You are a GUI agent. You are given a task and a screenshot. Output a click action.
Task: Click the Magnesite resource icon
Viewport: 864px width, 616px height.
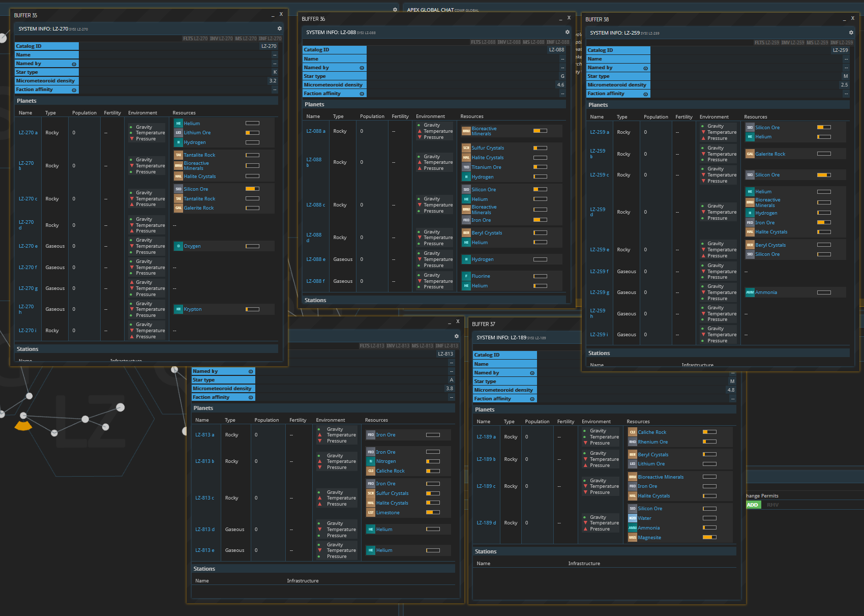point(632,538)
